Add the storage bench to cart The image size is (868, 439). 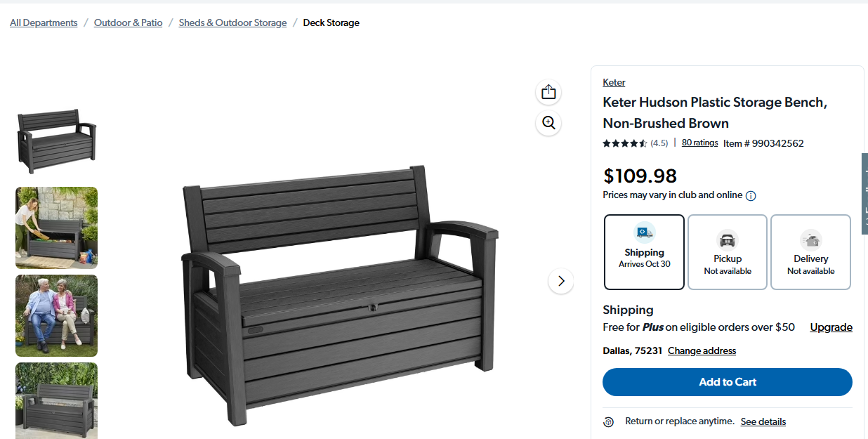(727, 382)
